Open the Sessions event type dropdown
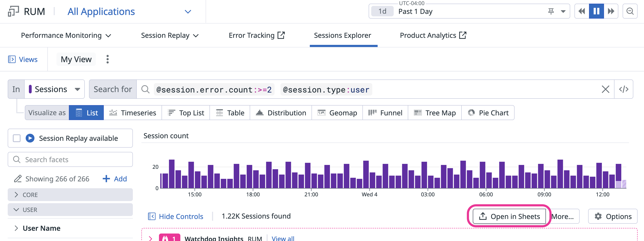The height and width of the screenshot is (241, 644). coord(55,89)
